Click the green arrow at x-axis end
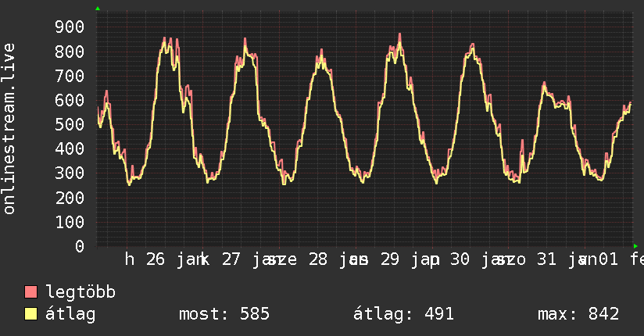Viewport: 644px width, 336px height. pos(635,246)
